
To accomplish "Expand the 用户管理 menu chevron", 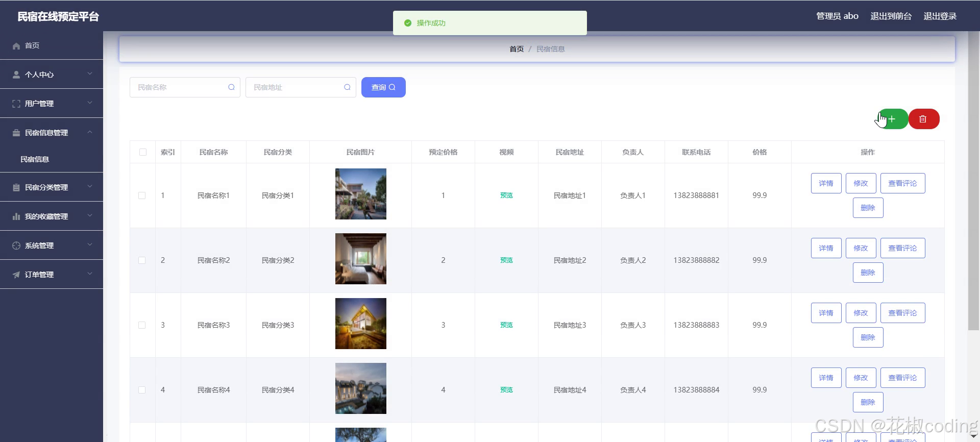I will click(x=90, y=103).
